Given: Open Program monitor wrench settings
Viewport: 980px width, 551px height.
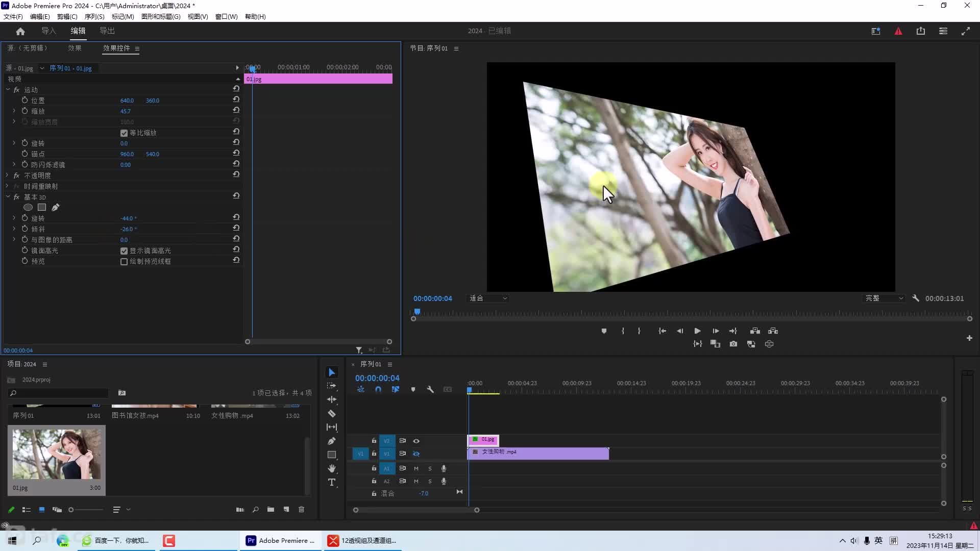Looking at the screenshot, I should 916,298.
